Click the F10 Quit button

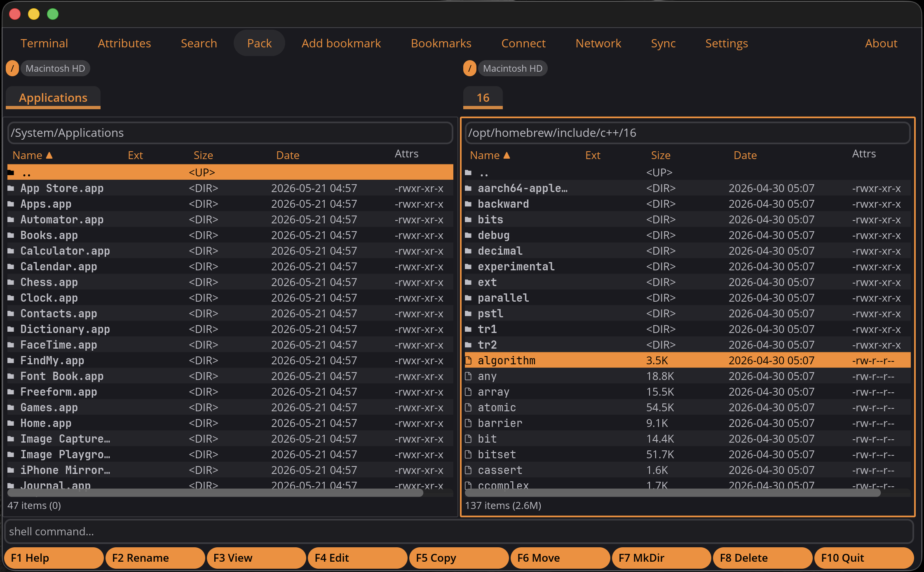point(864,558)
